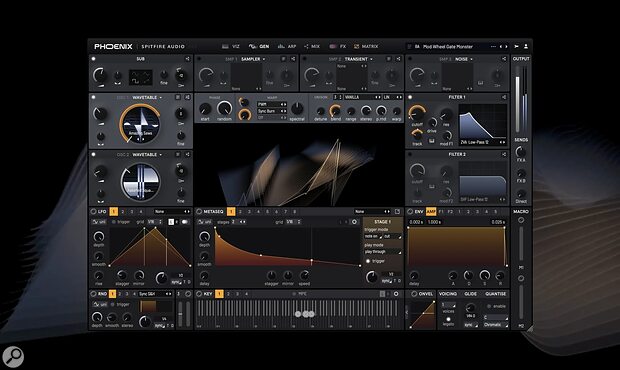Open the NOISE type dropdown
The image size is (620, 370).
coord(464,59)
